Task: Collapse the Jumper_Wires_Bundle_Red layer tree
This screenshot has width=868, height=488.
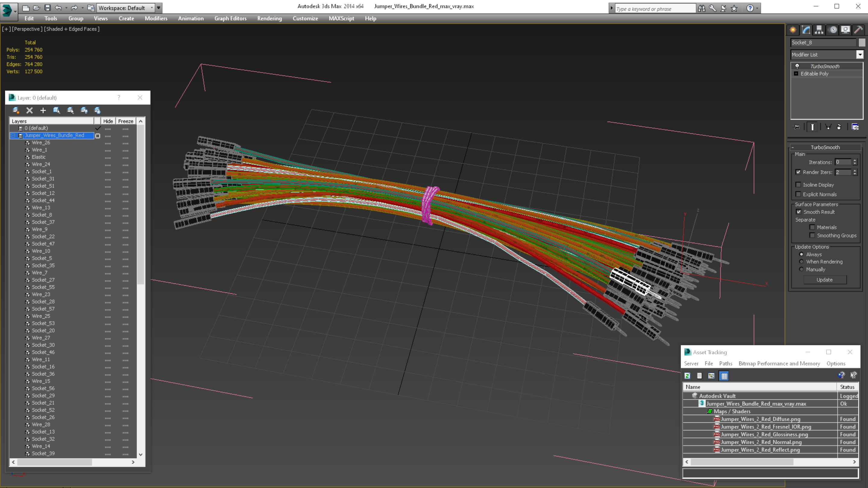Action: point(13,135)
